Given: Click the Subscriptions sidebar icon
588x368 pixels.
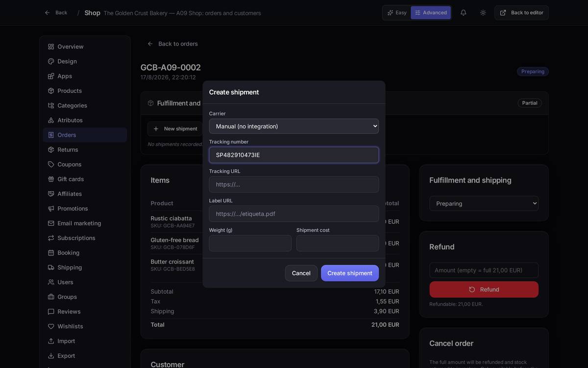Looking at the screenshot, I should click(x=51, y=238).
